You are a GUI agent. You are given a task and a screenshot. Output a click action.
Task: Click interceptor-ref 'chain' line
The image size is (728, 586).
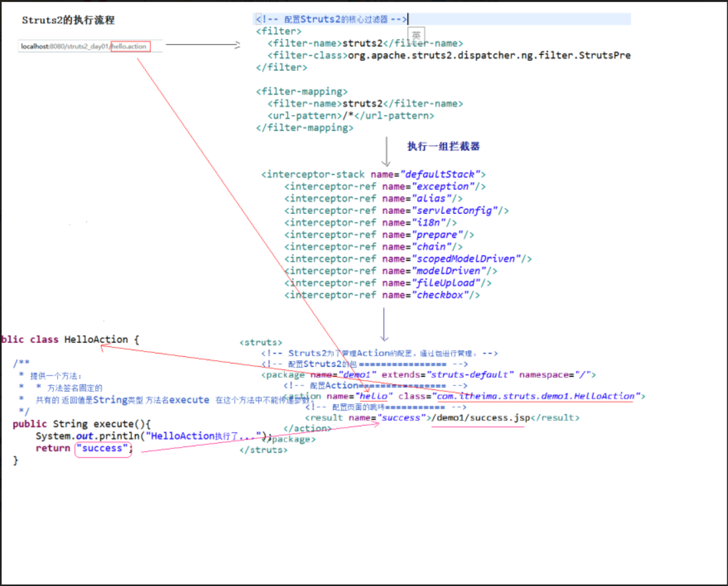point(374,247)
